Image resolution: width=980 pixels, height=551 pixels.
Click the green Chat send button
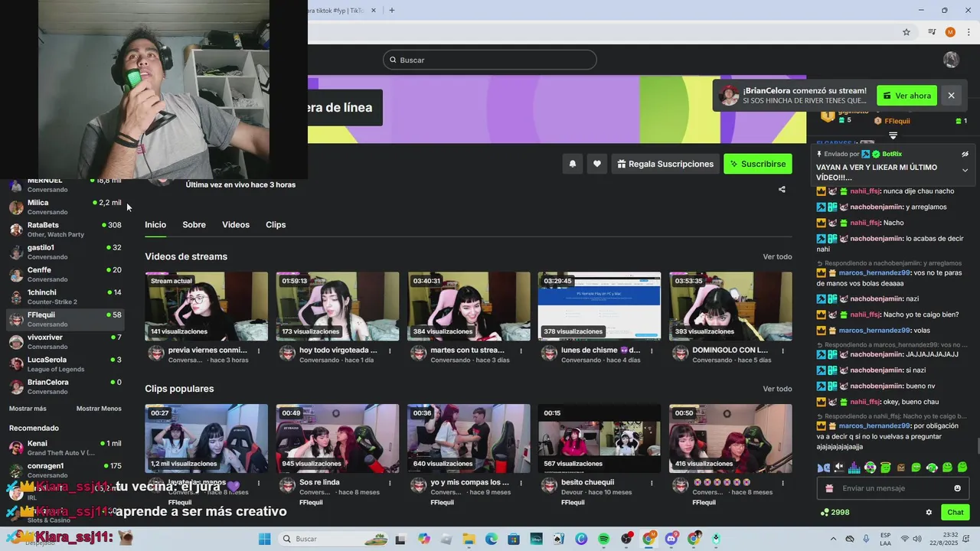[955, 513]
